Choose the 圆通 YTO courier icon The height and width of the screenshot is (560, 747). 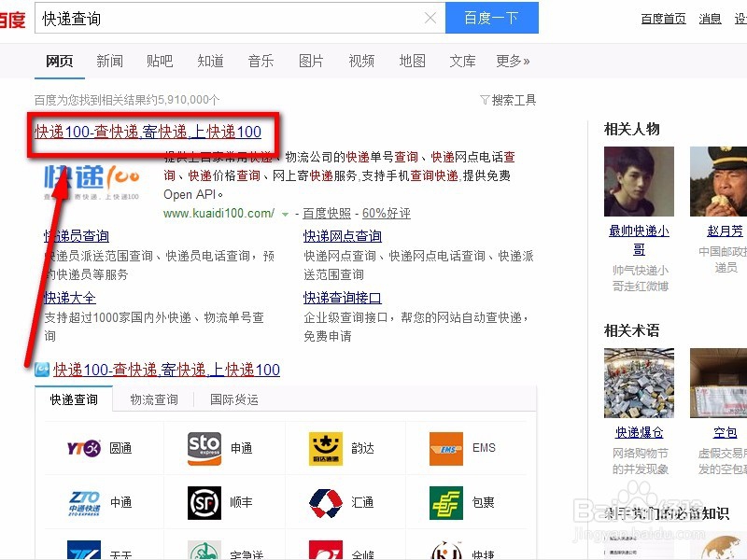coord(84,449)
